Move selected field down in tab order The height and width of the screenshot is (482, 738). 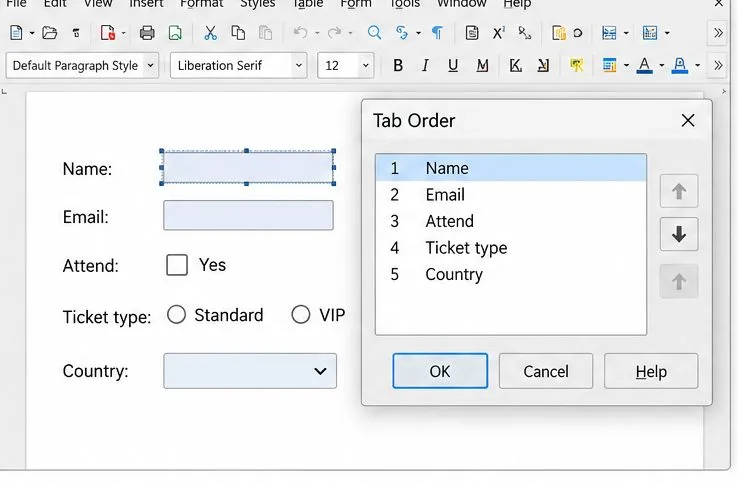tap(679, 234)
